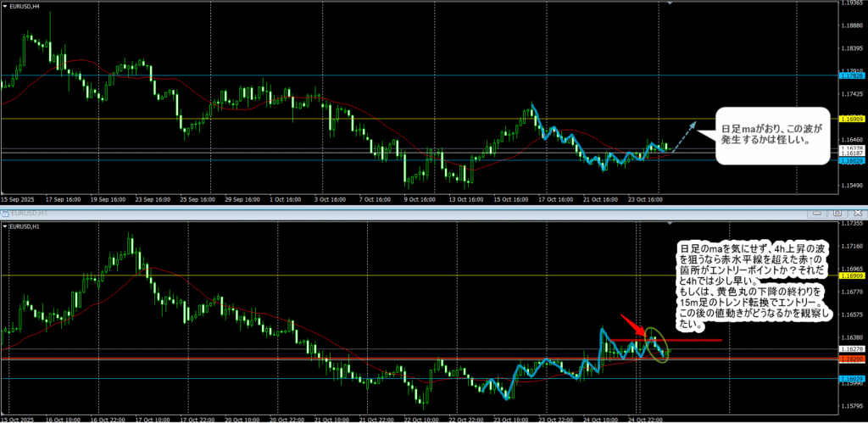Image resolution: width=868 pixels, height=423 pixels.
Task: Click the chart icon in the EURUSD,H1 title bar
Action: (5, 214)
